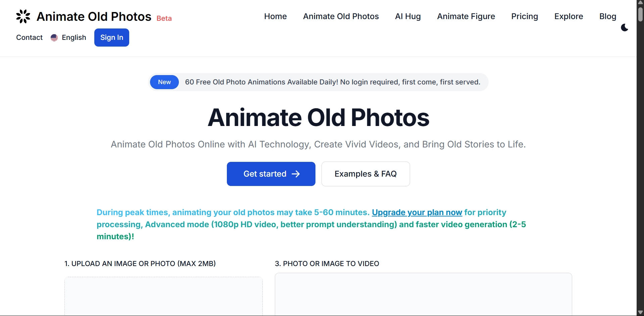This screenshot has width=644, height=316.
Task: Click the photo to video preview panel
Action: tap(423, 294)
